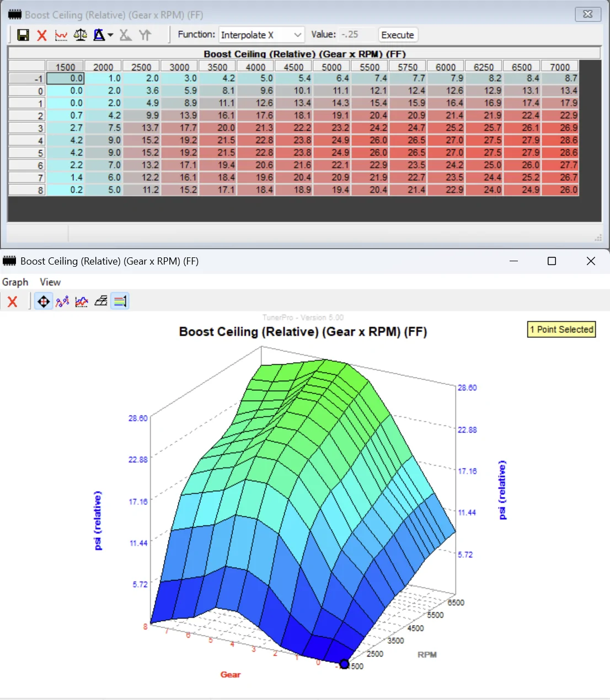This screenshot has height=700, width=610.
Task: Click the red X icon in graph toolbar
Action: pos(13,301)
